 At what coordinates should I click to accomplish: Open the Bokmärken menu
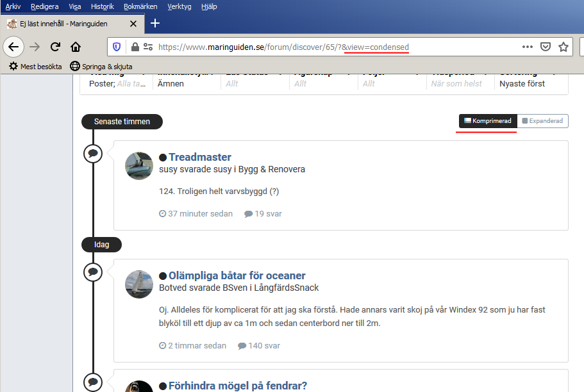tap(140, 6)
